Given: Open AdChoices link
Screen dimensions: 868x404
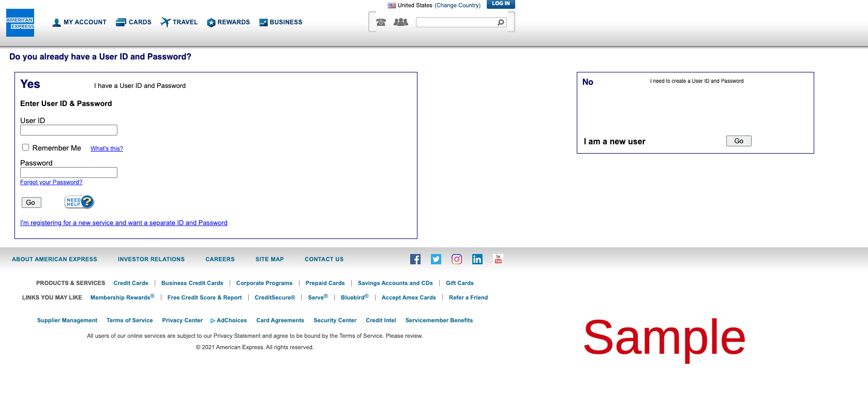Looking at the screenshot, I should 229,320.
